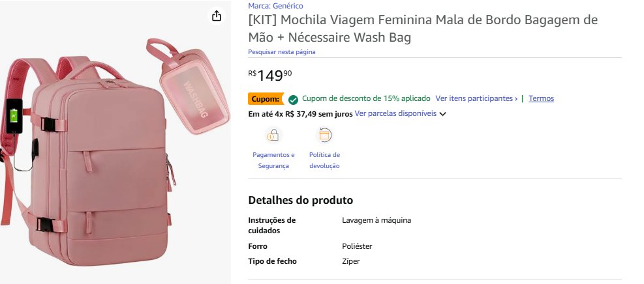644x284 pixels.
Task: Expand the chevron beside Ver parcelas disponíveis
Action: (x=443, y=114)
